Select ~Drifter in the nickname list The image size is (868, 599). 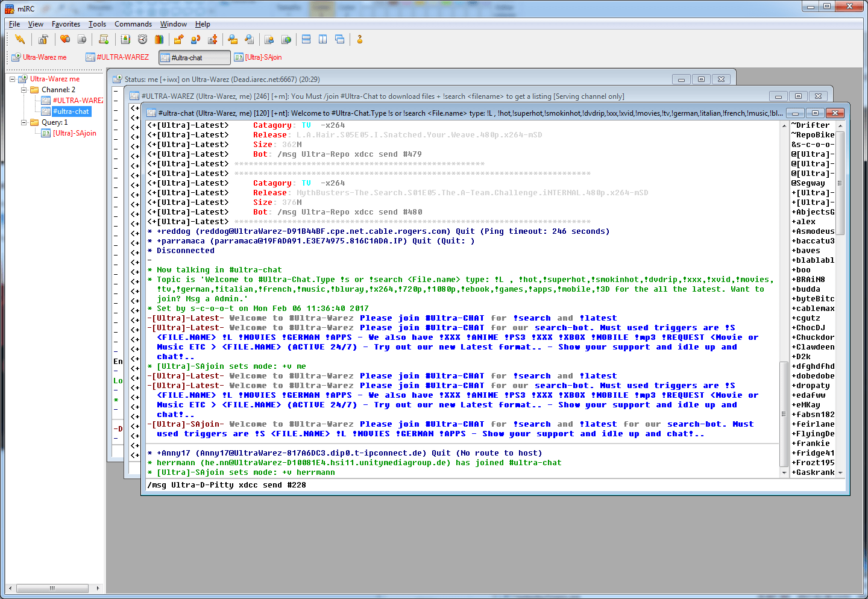(x=811, y=125)
